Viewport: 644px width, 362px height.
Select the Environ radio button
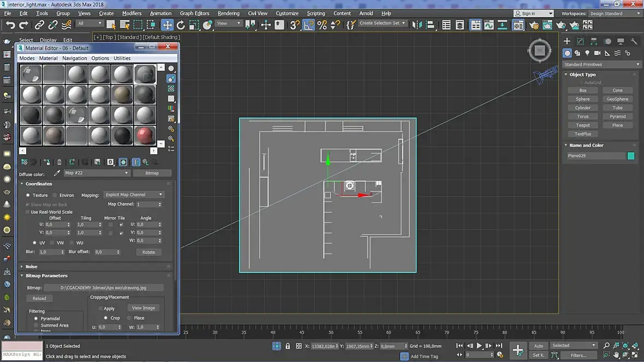coord(55,195)
